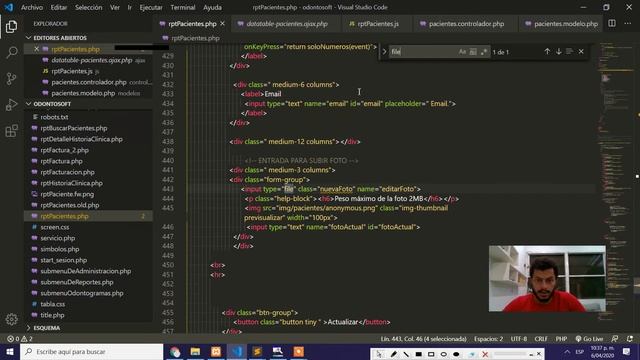Open the Ver menu
The width and height of the screenshot is (640, 360).
[x=115, y=7]
